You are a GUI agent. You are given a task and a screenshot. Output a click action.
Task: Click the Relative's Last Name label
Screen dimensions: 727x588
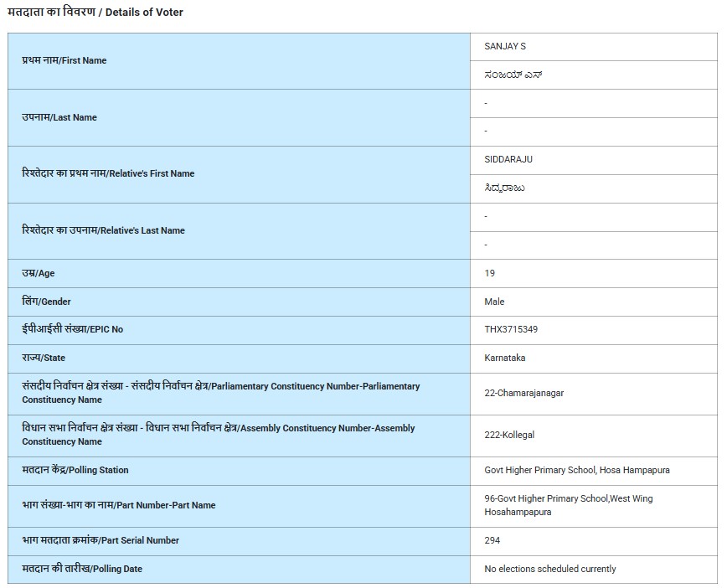103,230
